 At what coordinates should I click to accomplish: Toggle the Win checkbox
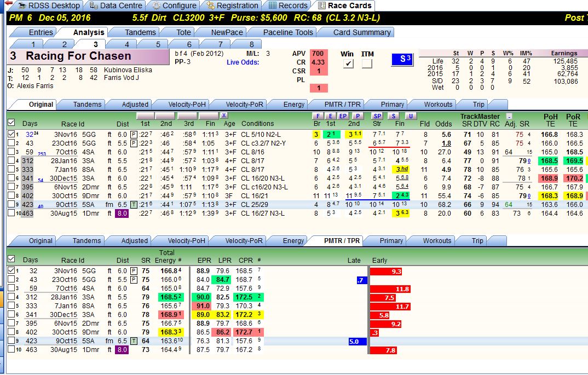click(348, 64)
